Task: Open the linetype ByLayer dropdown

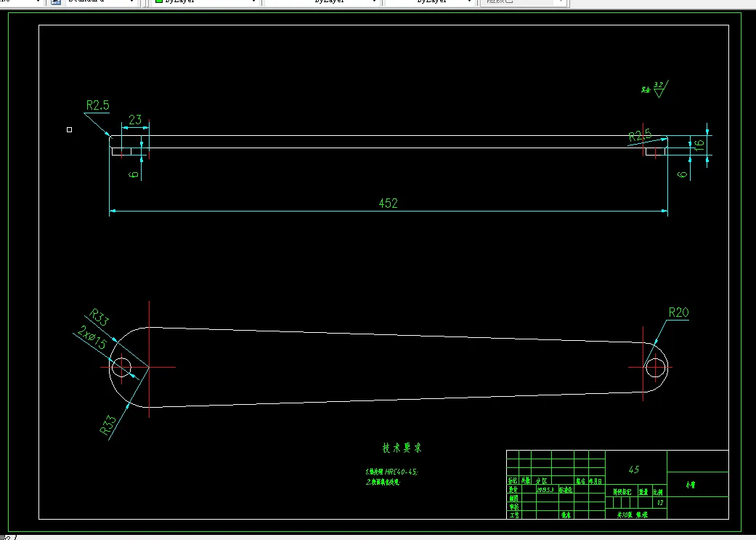Action: point(320,2)
